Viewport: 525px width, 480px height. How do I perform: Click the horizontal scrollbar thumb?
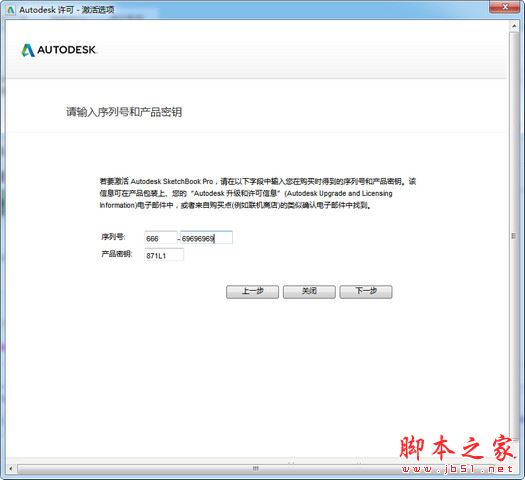(x=255, y=468)
